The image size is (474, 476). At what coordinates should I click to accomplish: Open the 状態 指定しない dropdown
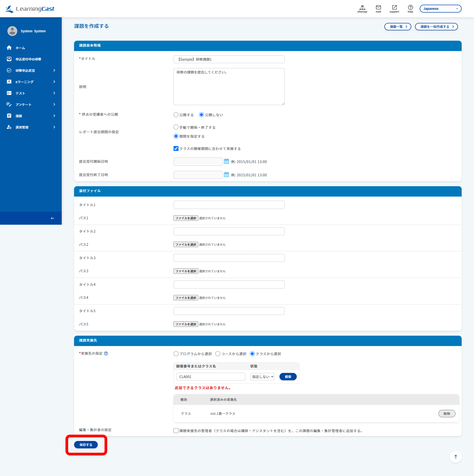[x=262, y=376]
